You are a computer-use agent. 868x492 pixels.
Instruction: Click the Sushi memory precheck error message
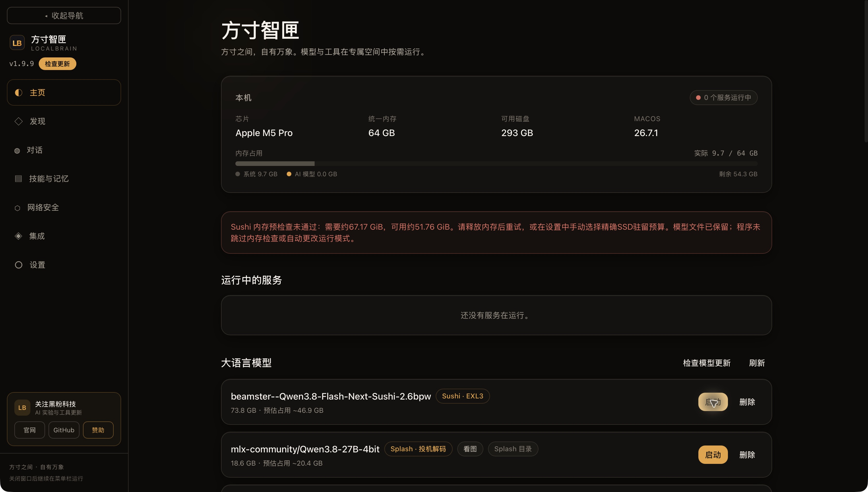pyautogui.click(x=496, y=233)
